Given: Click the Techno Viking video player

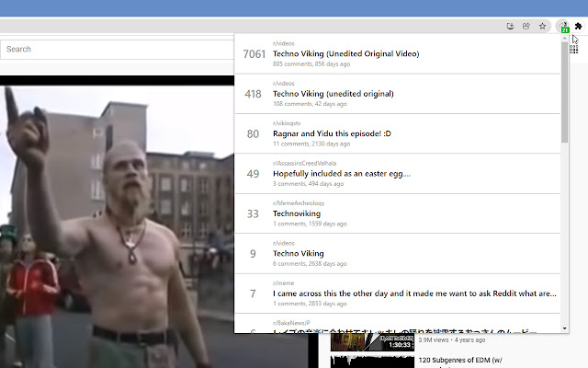Looking at the screenshot, I should (x=117, y=222).
